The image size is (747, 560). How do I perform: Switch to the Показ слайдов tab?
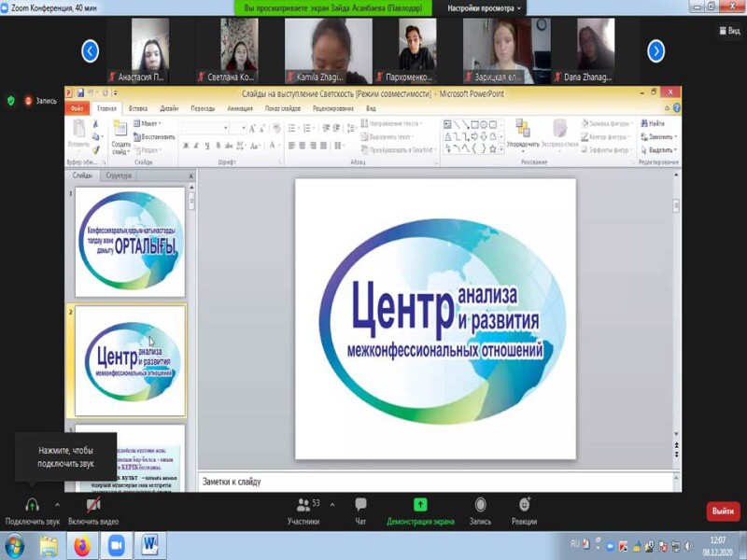[283, 108]
